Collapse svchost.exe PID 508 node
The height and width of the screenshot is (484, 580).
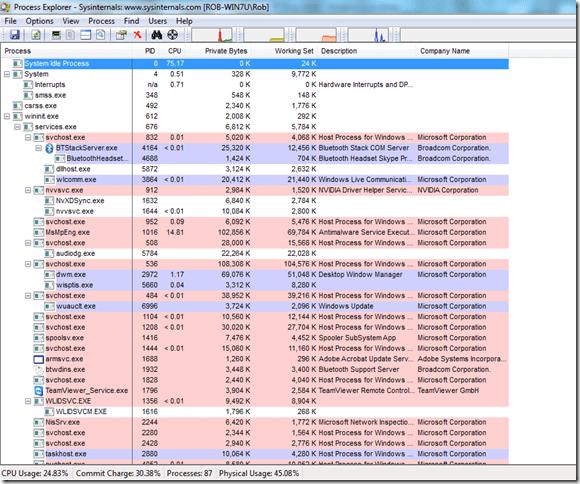[28, 243]
